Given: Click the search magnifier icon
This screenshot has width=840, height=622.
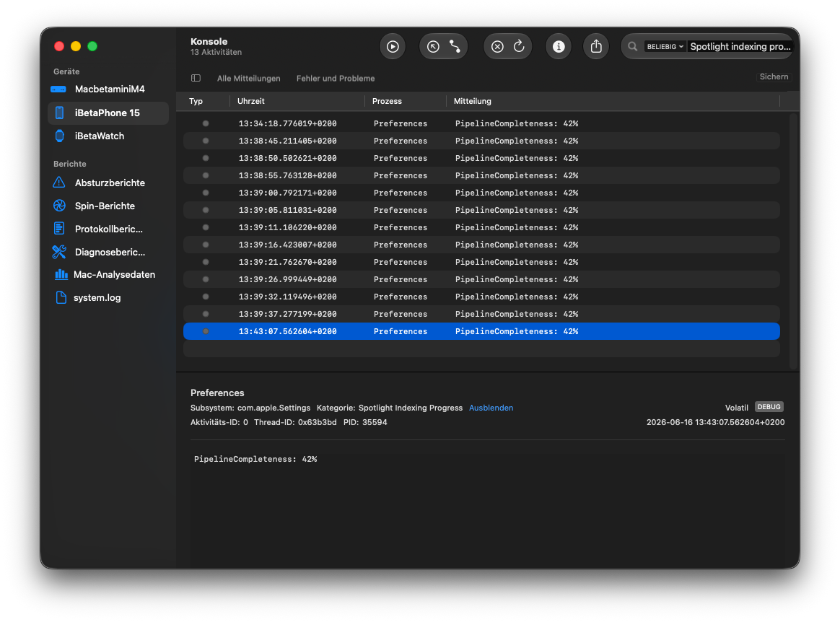Looking at the screenshot, I should [632, 47].
